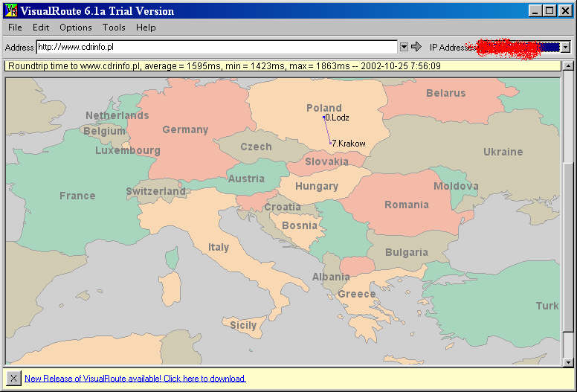Click the Poland label on the map
Viewport: 577px width, 392px height.
[324, 108]
